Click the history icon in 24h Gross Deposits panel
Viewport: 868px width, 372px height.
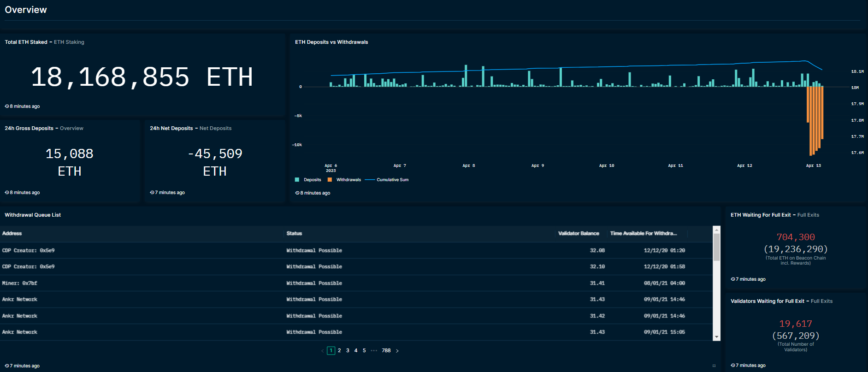[7, 193]
